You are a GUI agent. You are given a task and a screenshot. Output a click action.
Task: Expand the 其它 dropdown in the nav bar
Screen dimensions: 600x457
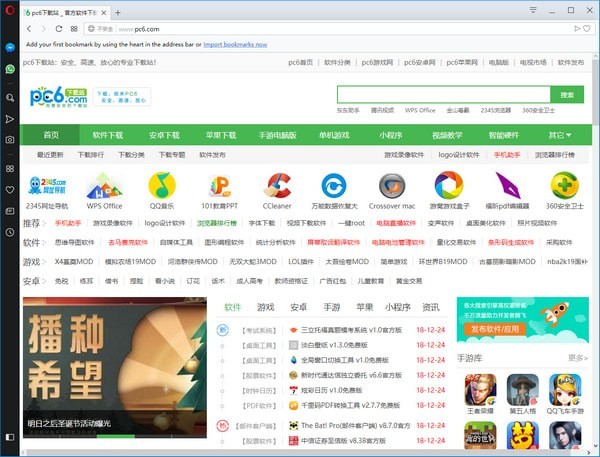tap(560, 135)
